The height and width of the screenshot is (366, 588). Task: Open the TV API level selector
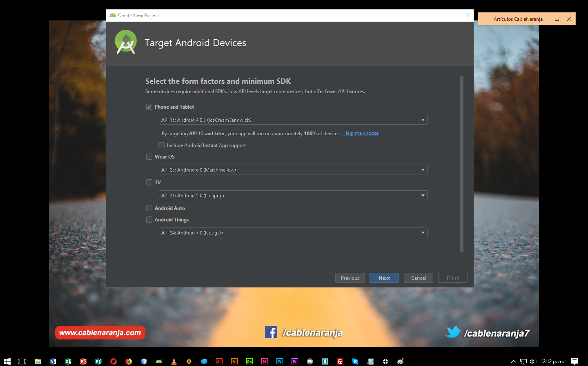pos(423,195)
